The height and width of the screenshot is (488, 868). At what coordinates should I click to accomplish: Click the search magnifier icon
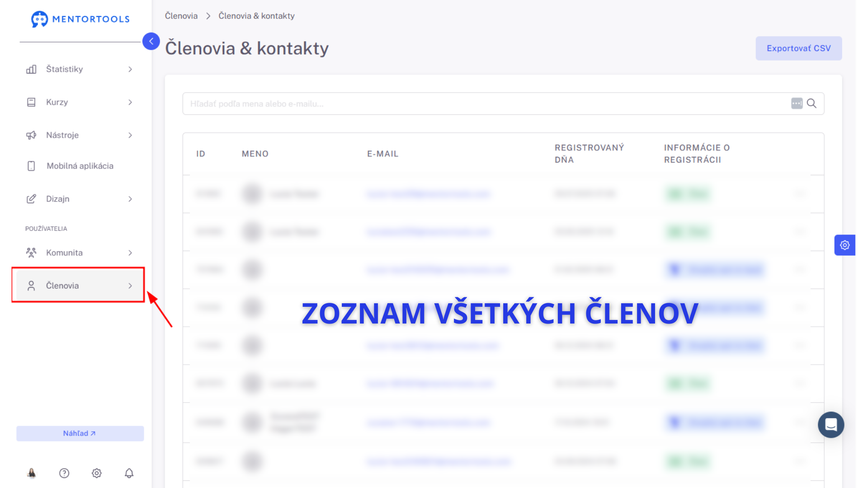click(811, 103)
